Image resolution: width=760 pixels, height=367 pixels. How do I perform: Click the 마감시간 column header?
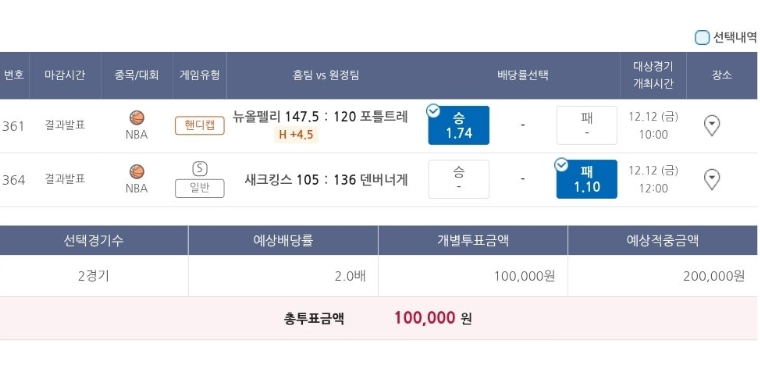pos(65,76)
